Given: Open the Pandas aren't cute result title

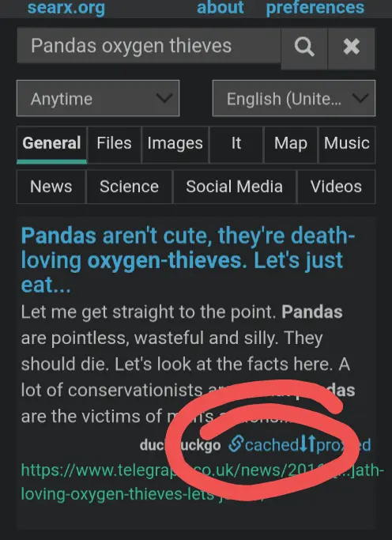Looking at the screenshot, I should coord(187,260).
